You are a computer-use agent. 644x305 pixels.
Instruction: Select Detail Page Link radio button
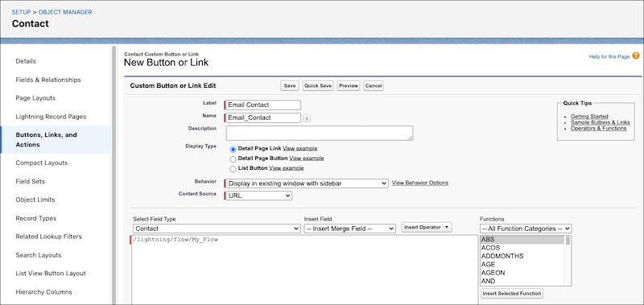click(x=233, y=150)
